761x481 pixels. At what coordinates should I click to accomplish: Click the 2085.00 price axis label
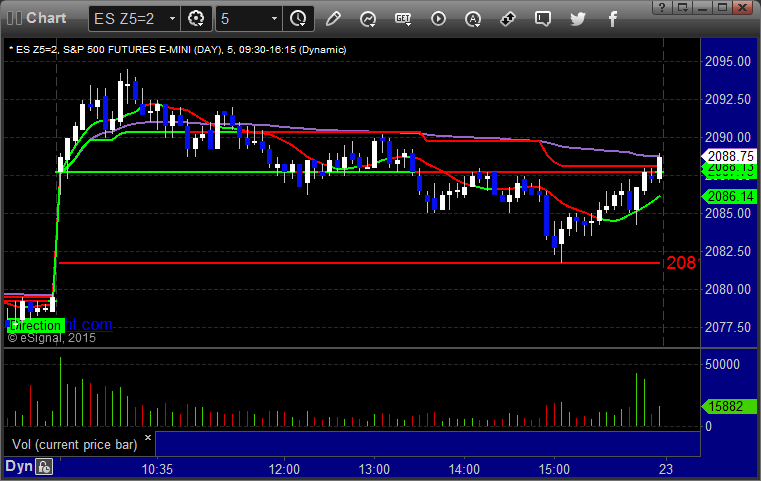(728, 213)
